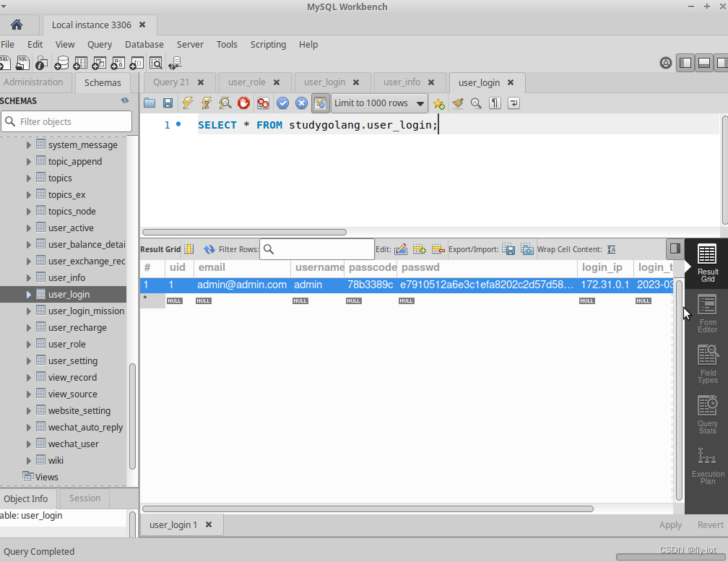Expand the view_record table node

pyautogui.click(x=28, y=378)
